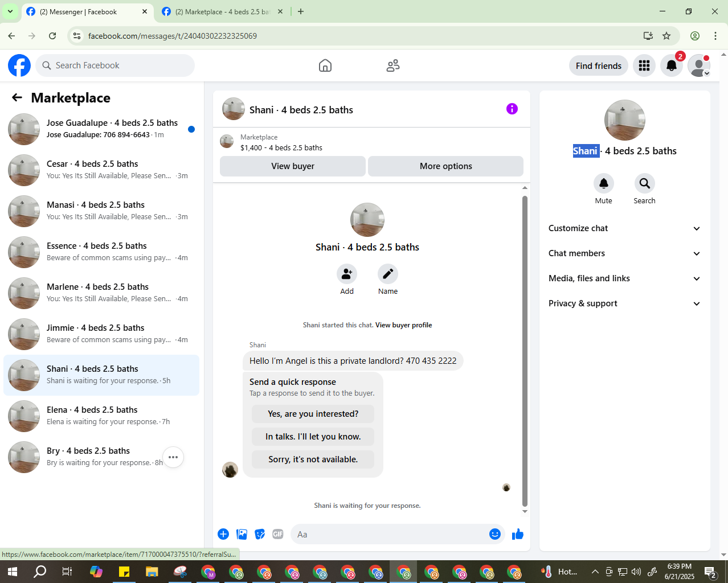
Task: Expand Privacy & support section
Action: coord(625,303)
